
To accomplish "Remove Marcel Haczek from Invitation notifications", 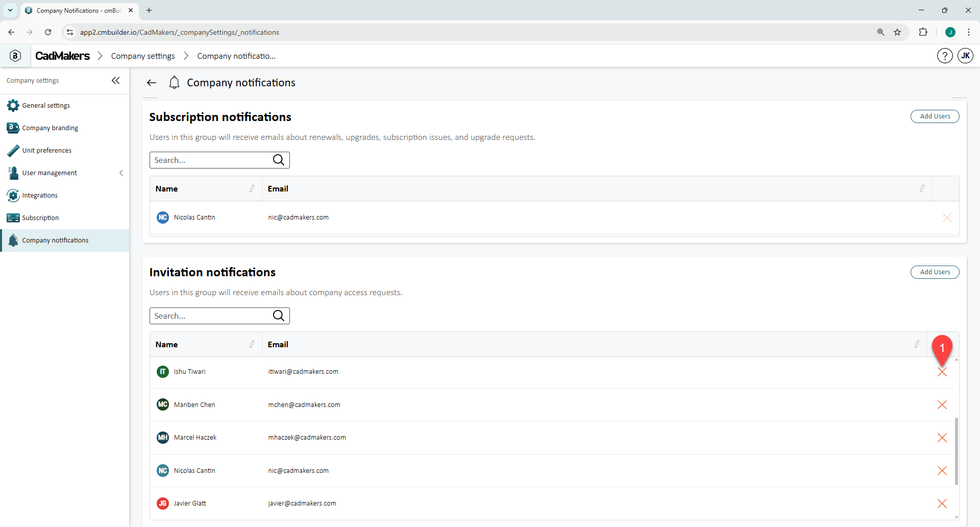I will (942, 438).
